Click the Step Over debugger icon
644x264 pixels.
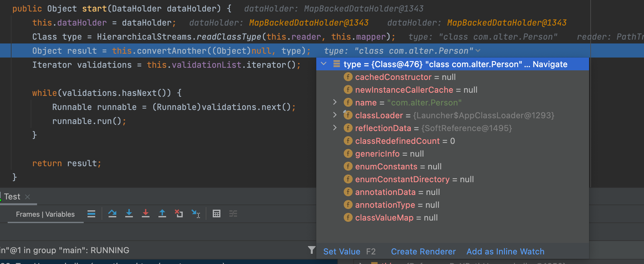tap(112, 214)
